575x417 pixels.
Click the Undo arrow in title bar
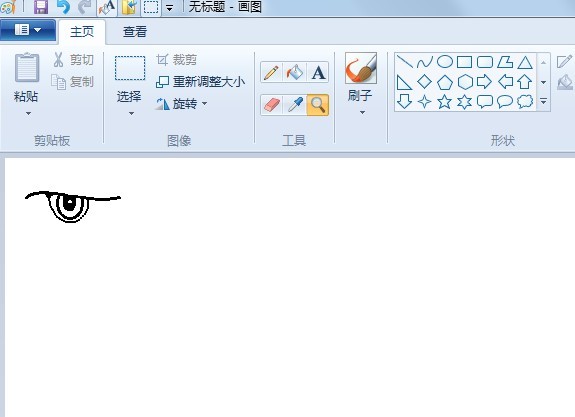click(63, 7)
